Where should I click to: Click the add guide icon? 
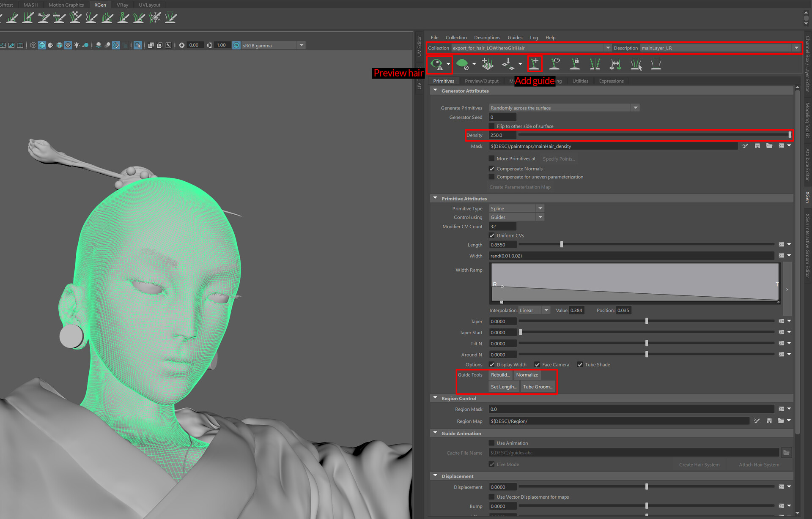(535, 64)
